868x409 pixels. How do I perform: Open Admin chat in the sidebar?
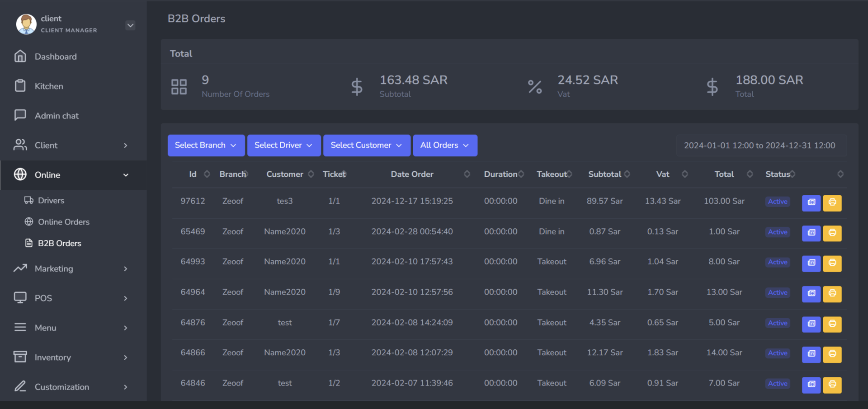[73, 116]
